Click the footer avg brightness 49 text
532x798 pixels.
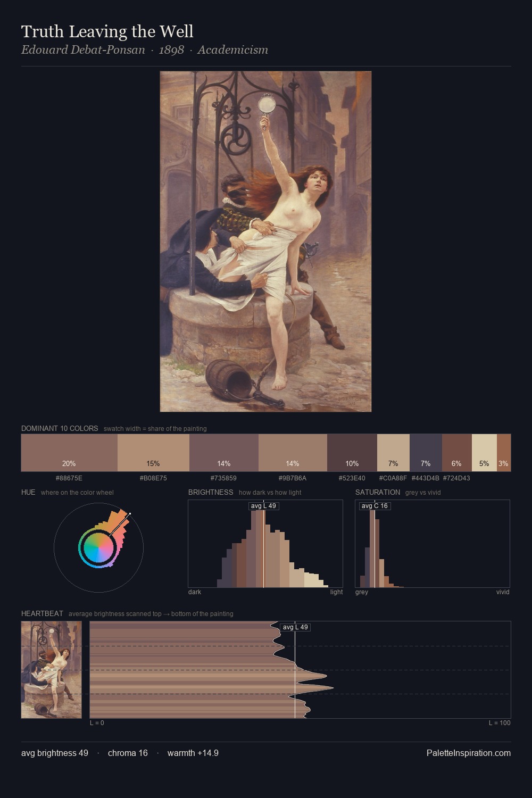(55, 753)
